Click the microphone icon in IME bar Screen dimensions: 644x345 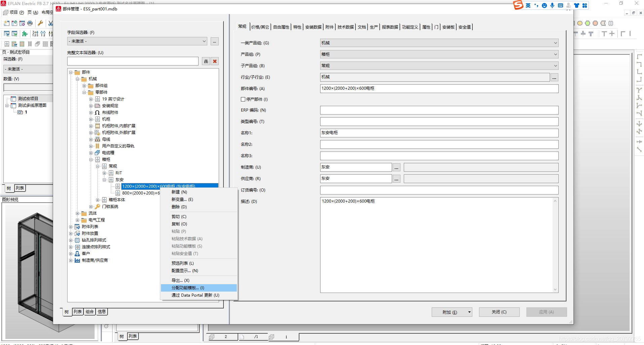(552, 5)
